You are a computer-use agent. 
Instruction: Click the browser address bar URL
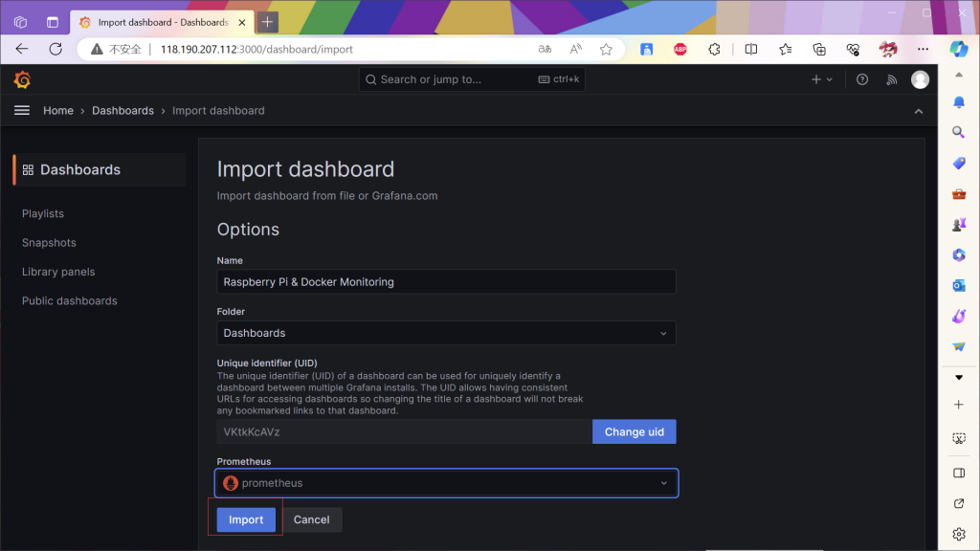(x=256, y=50)
